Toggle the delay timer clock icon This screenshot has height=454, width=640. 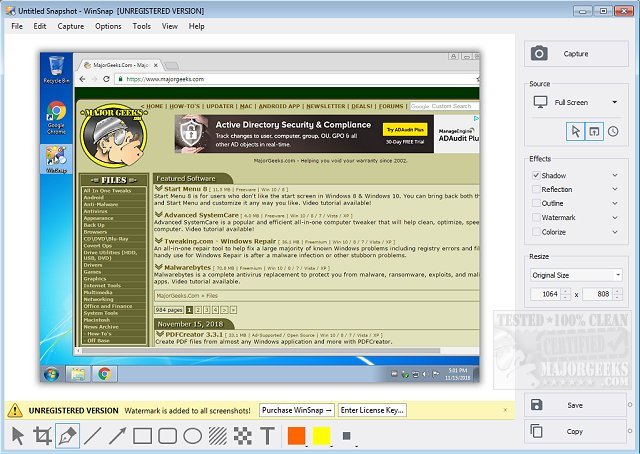613,131
